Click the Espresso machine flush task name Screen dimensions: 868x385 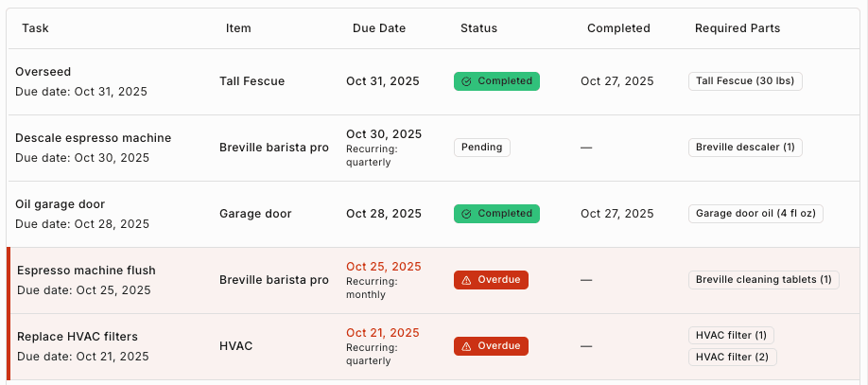pyautogui.click(x=86, y=271)
